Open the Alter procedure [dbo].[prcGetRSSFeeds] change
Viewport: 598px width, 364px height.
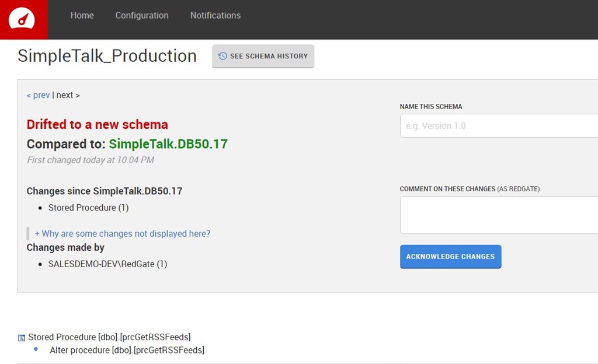coord(127,350)
